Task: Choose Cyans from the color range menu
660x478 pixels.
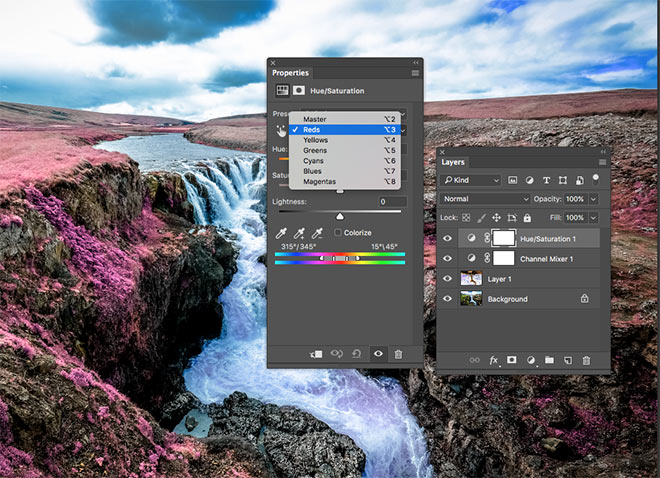Action: pyautogui.click(x=345, y=161)
